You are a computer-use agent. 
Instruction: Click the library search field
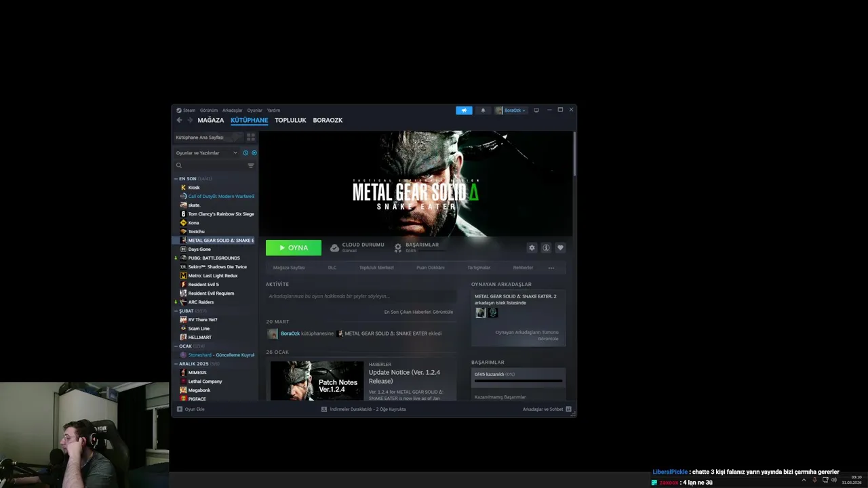point(210,165)
